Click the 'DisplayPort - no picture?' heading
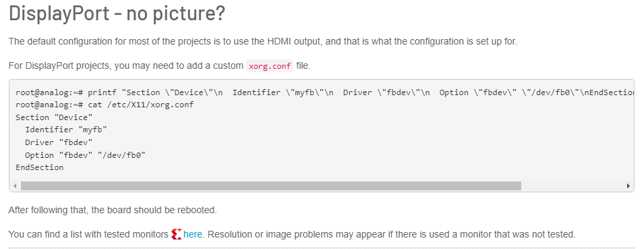This screenshot has width=644, height=249. click(117, 13)
